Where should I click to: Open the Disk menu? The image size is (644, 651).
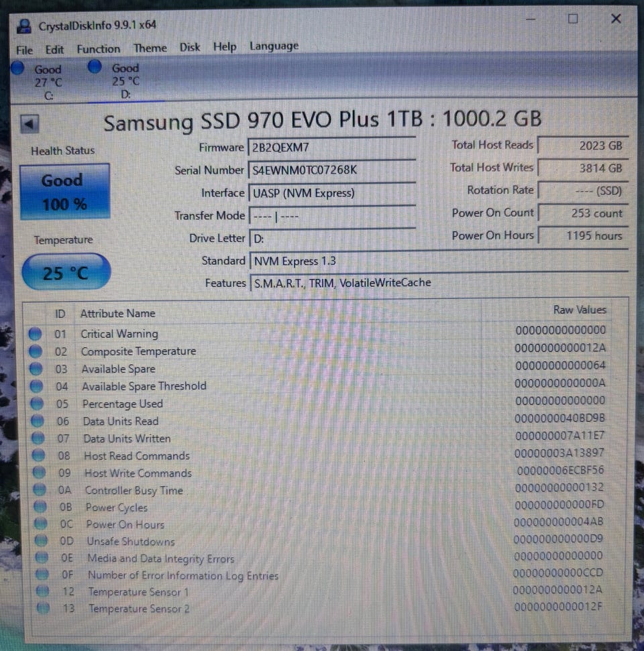[x=189, y=48]
